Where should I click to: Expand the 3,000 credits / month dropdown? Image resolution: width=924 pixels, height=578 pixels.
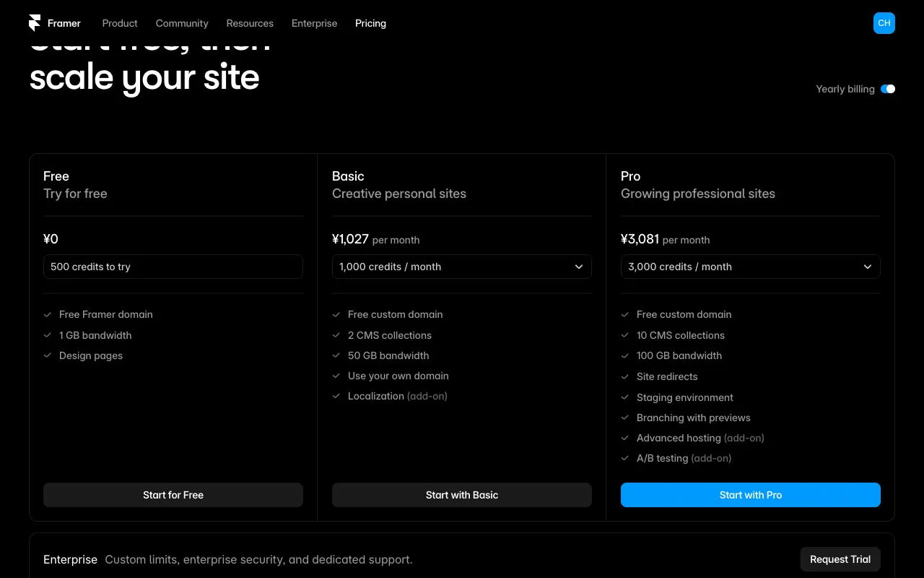(x=751, y=267)
